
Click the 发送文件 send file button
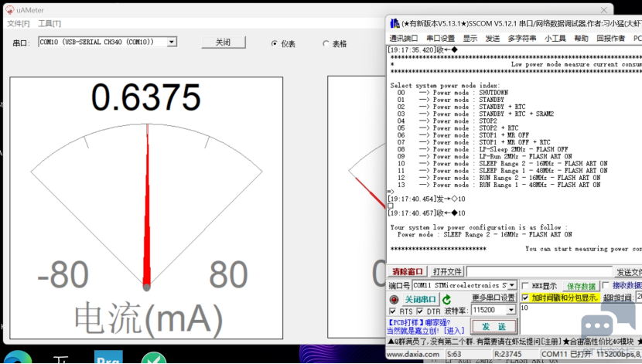tap(629, 271)
